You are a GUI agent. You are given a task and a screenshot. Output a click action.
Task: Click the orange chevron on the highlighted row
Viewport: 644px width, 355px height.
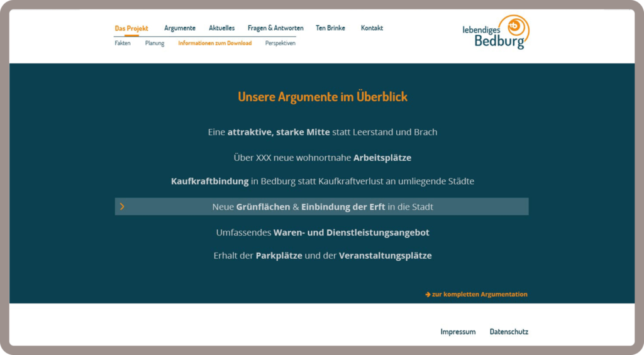point(122,207)
